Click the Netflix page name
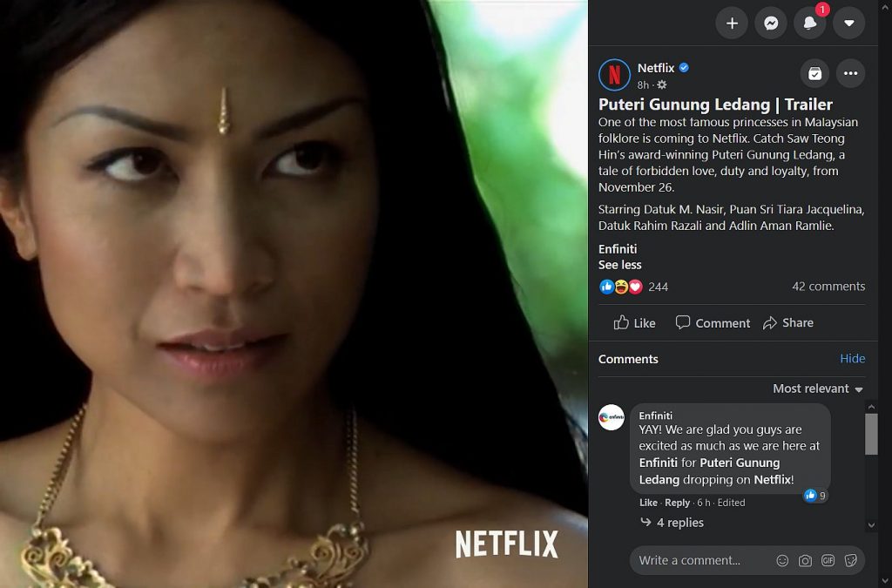 coord(655,68)
